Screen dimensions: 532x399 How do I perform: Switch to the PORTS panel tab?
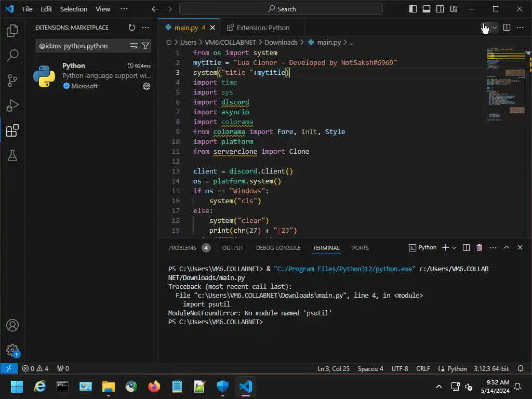361,248
